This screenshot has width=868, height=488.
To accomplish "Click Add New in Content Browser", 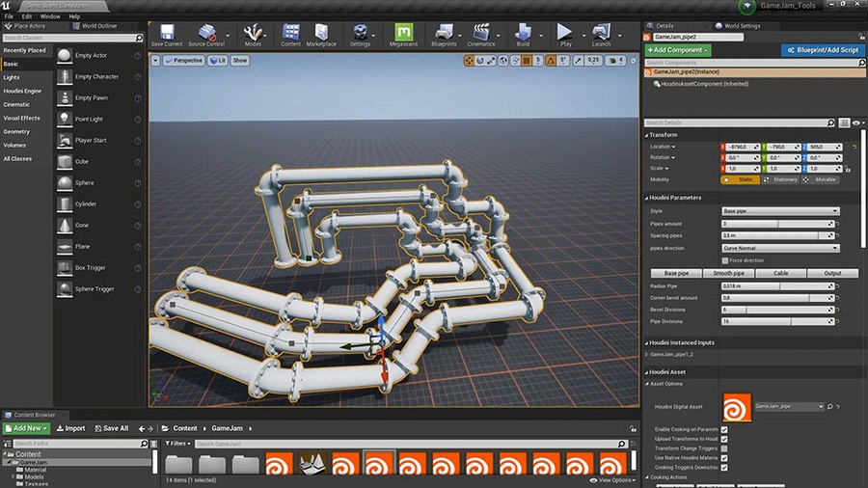I will coord(27,428).
